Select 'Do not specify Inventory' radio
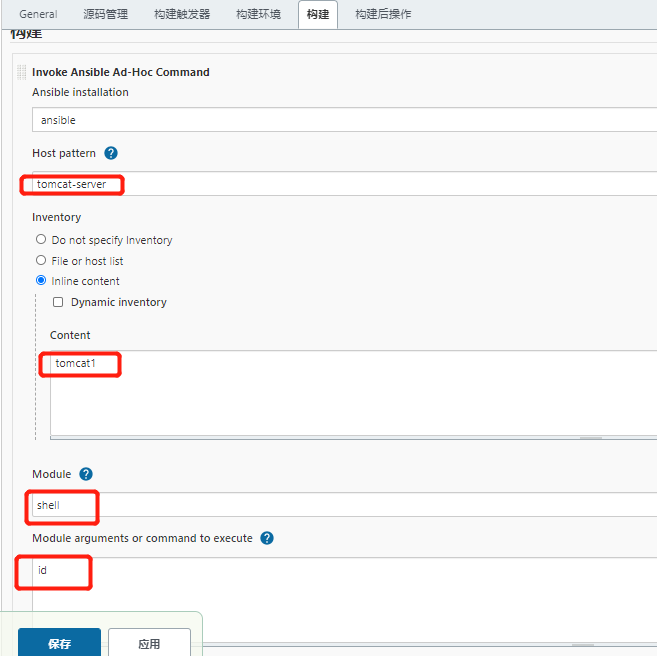This screenshot has height=656, width=657. [x=41, y=239]
